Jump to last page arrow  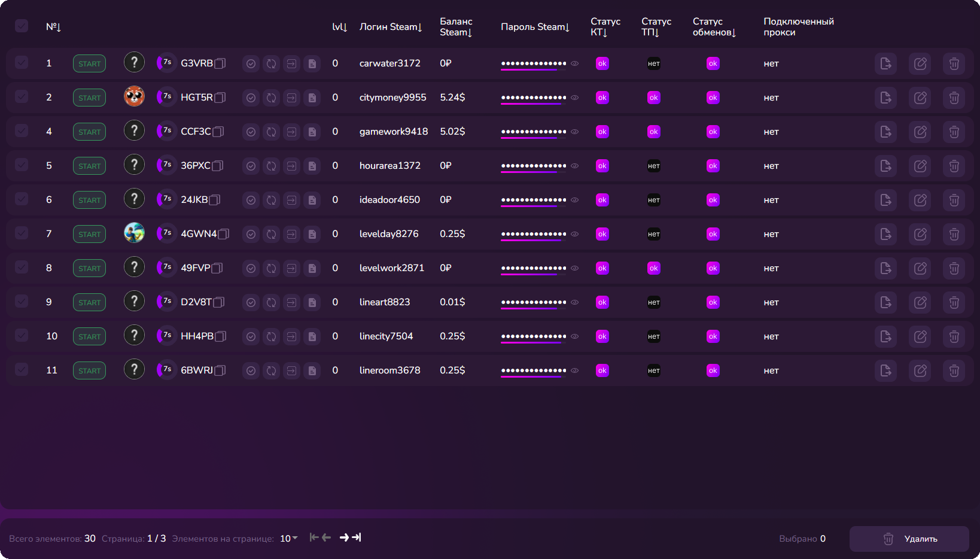click(x=357, y=537)
